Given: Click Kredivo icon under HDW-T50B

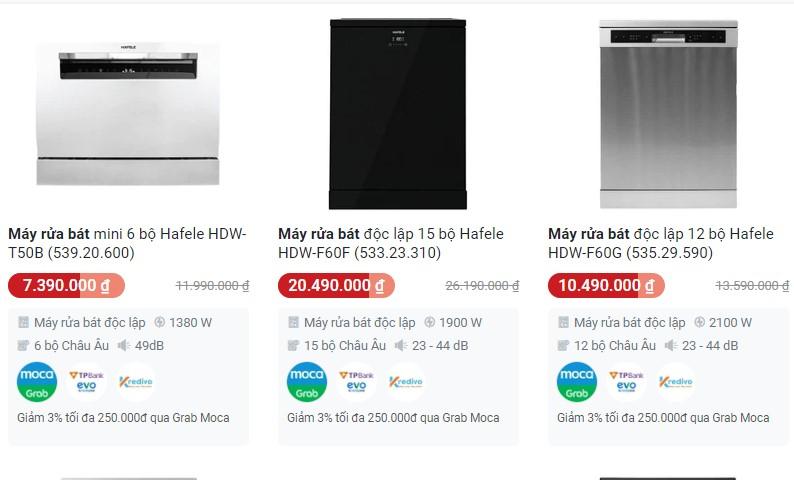Looking at the screenshot, I should pyautogui.click(x=135, y=383).
